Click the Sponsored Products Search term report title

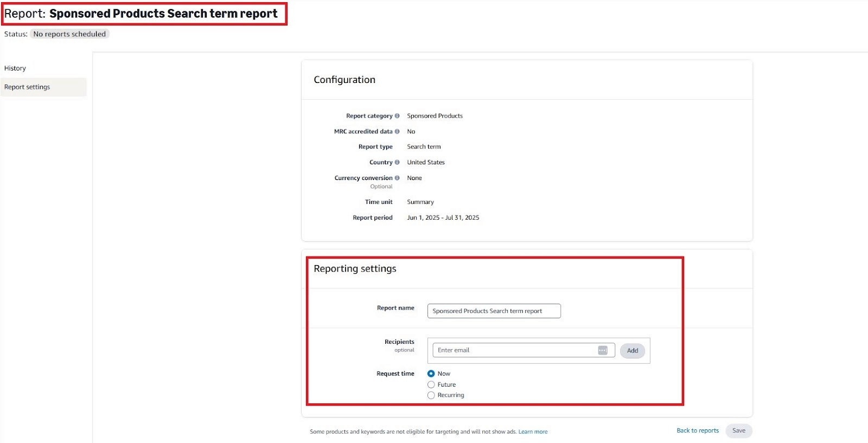click(163, 14)
